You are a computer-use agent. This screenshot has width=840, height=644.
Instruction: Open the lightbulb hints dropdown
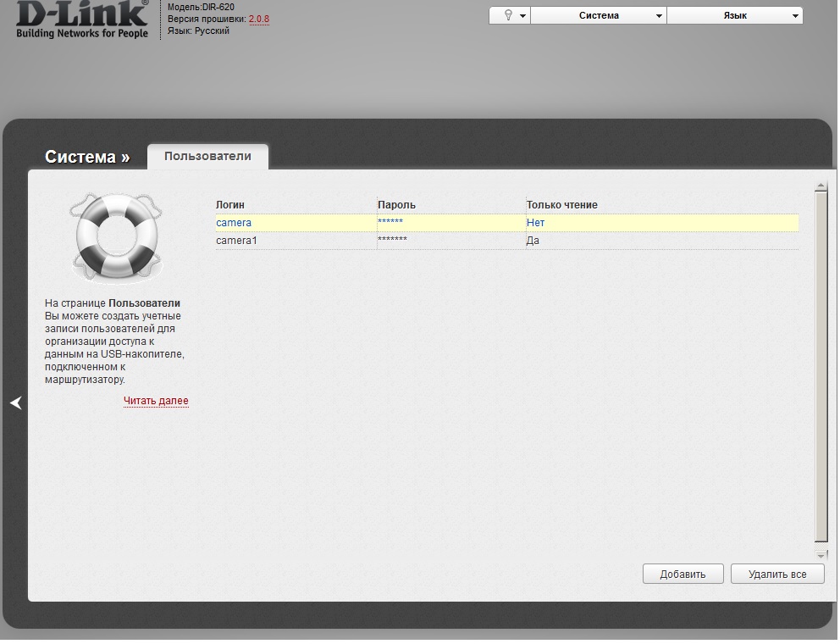click(x=510, y=15)
